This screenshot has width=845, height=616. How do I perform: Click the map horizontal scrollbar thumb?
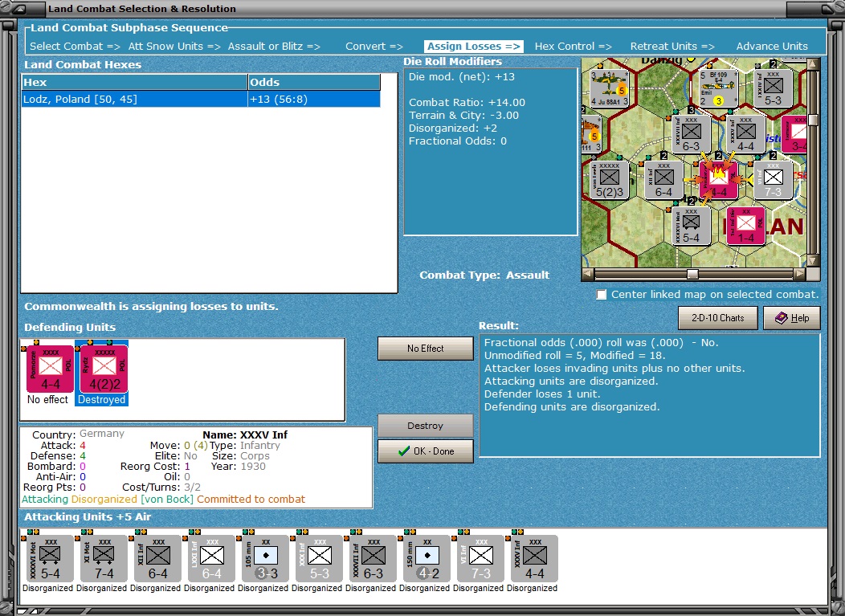pos(692,275)
